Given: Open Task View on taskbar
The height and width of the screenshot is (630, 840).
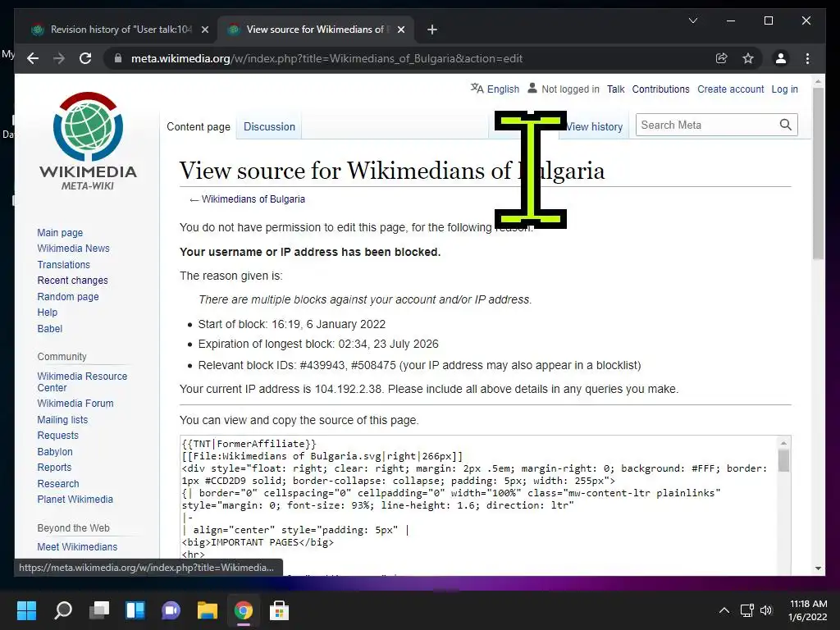Looking at the screenshot, I should coord(99,610).
